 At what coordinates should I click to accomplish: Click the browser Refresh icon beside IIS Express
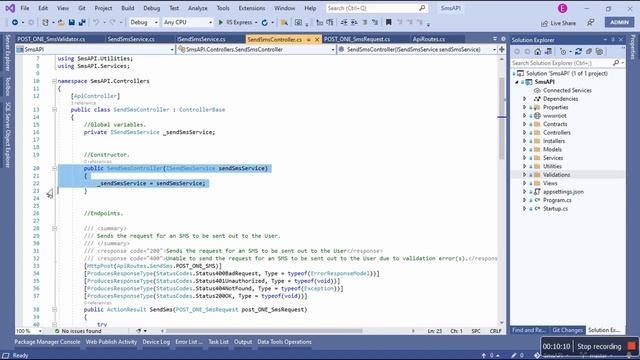pos(264,22)
